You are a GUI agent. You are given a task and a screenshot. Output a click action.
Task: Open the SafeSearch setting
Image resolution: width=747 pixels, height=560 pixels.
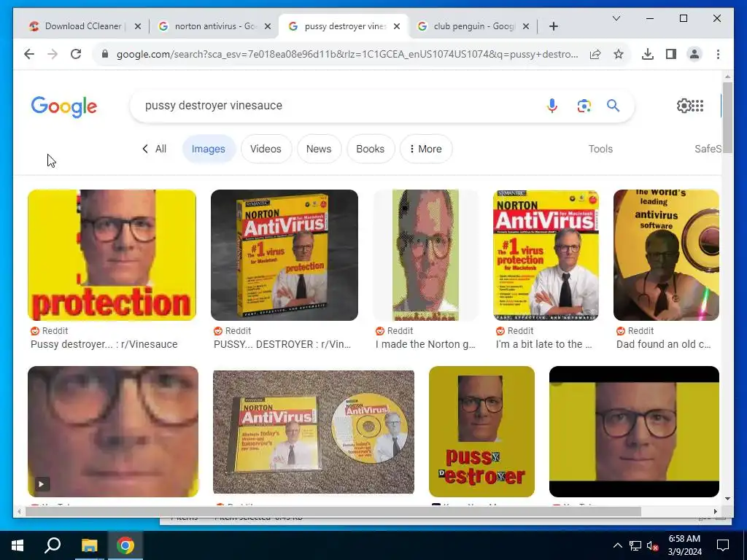pos(708,149)
